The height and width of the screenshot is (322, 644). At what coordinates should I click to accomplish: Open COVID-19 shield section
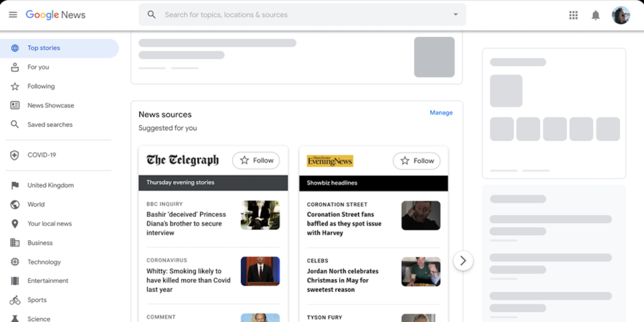(15, 155)
